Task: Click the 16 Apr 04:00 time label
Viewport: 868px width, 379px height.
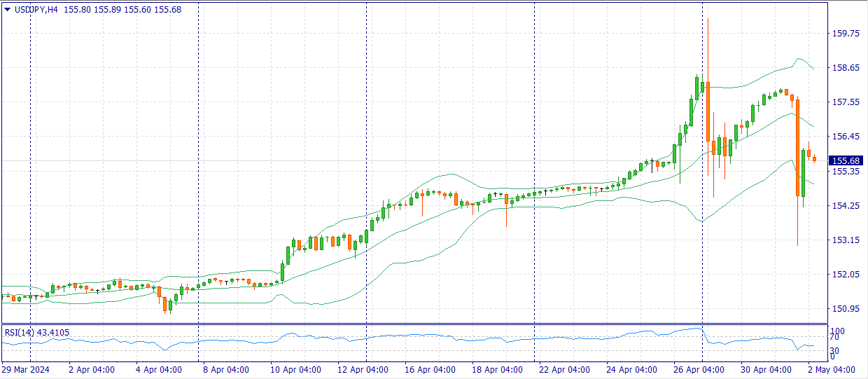Action: click(430, 369)
